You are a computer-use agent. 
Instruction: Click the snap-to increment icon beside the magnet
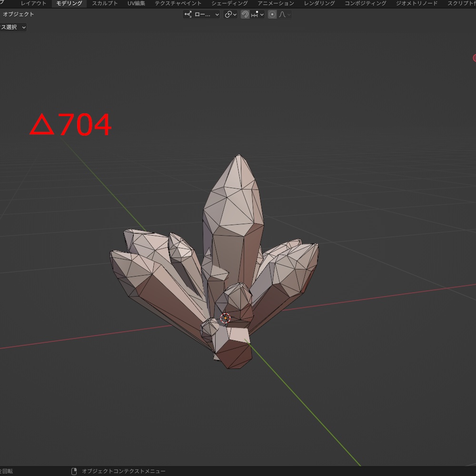click(x=254, y=14)
